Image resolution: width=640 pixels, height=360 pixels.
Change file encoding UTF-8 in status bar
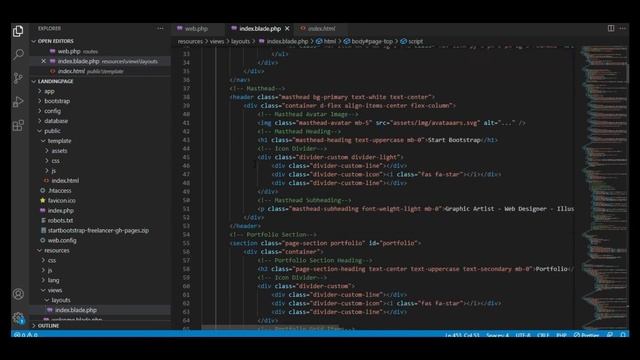(523, 335)
